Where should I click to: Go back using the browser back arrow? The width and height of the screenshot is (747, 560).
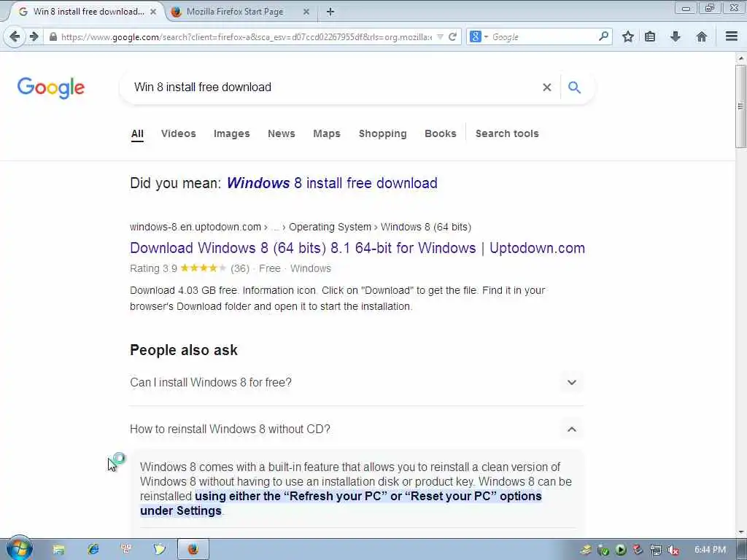[x=15, y=36]
